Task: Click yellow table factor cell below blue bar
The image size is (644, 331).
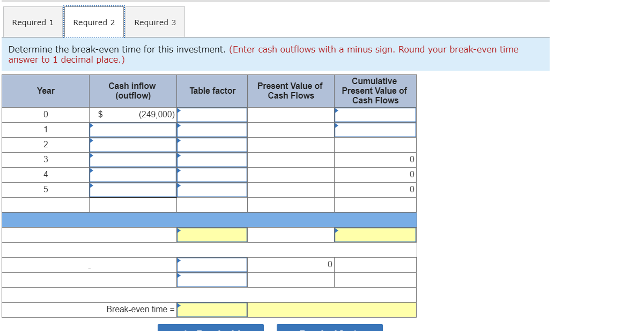Action: 212,235
